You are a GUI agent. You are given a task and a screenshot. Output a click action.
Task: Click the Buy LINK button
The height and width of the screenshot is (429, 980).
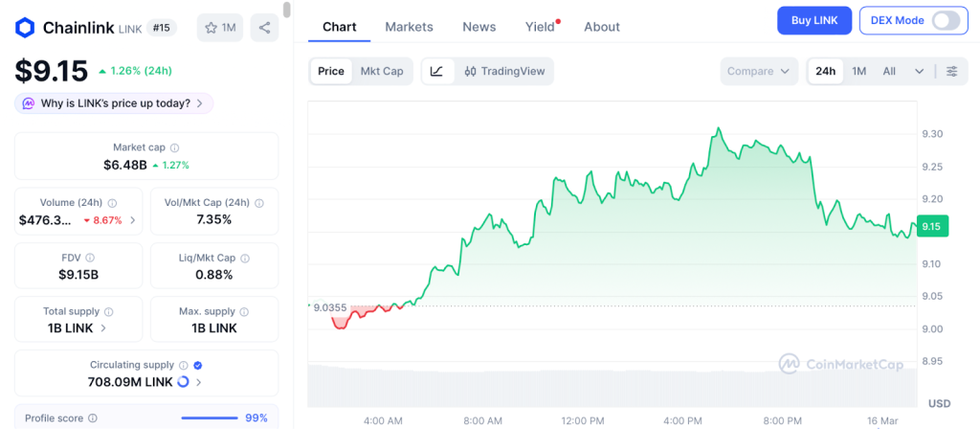click(x=813, y=20)
